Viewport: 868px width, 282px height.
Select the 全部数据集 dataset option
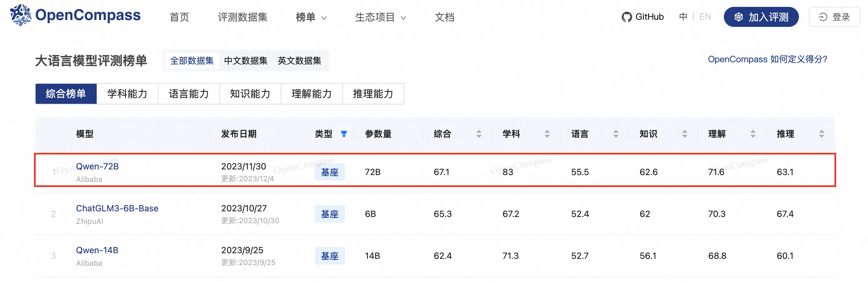192,61
